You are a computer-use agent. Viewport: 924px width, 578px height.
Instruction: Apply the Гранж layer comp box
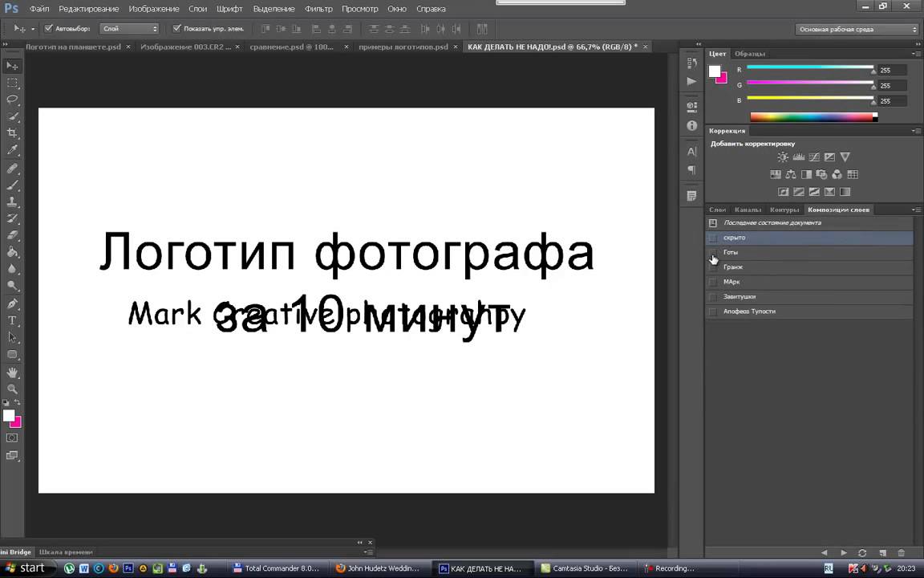tap(712, 267)
